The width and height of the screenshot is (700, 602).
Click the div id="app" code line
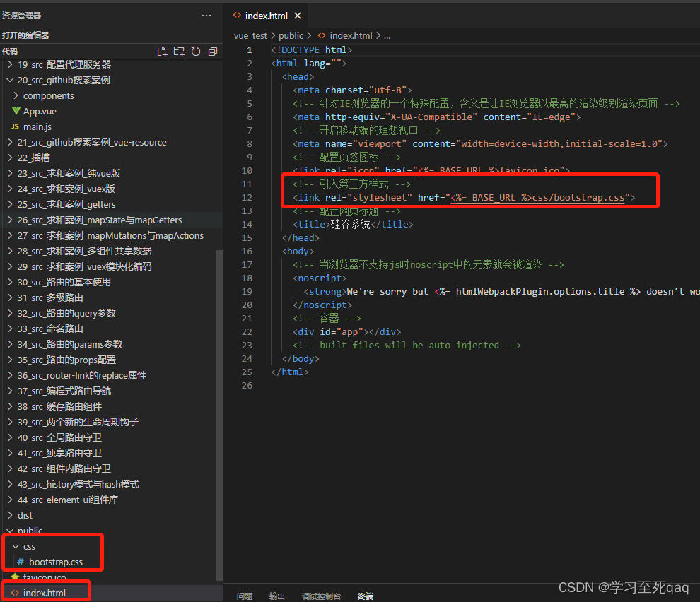pos(346,331)
